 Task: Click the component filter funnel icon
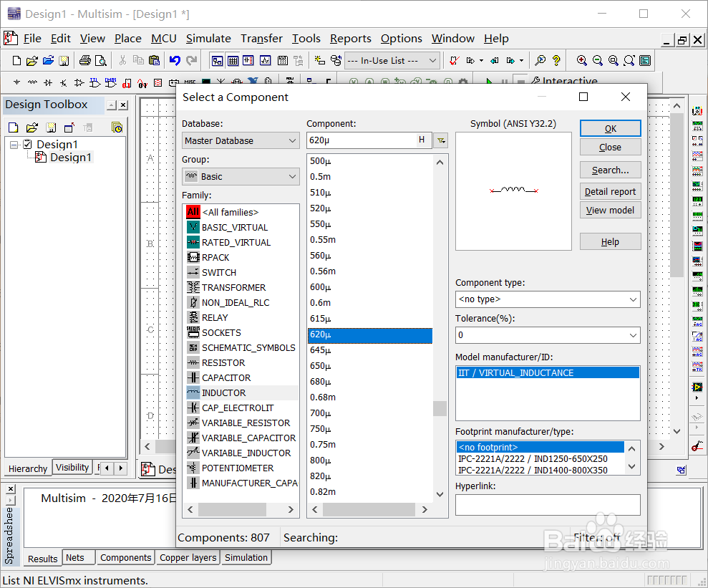tap(441, 140)
